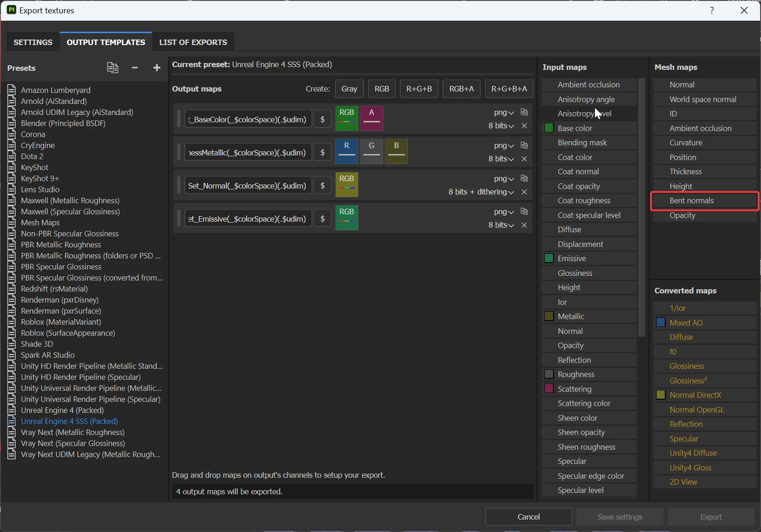Select the Bent normals mesh map

705,200
